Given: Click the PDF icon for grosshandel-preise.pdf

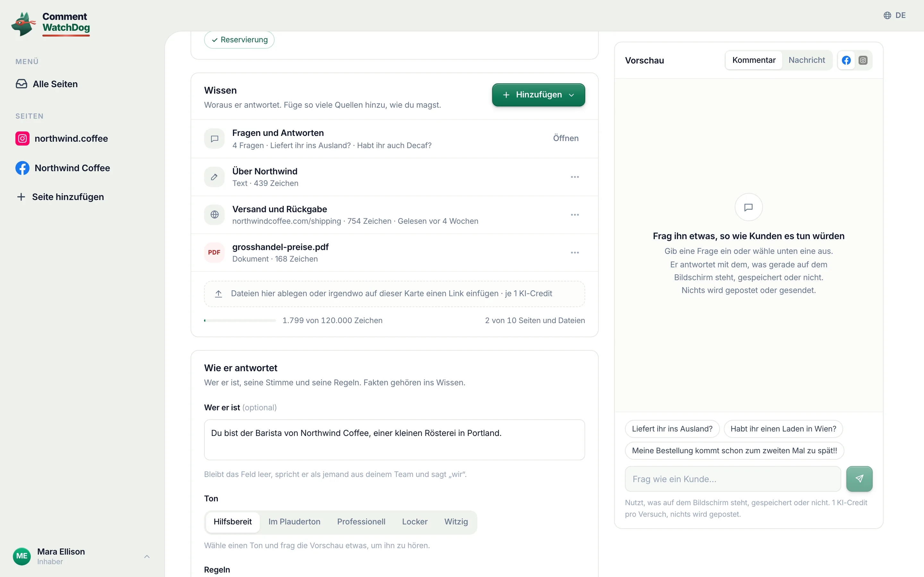Looking at the screenshot, I should pos(214,252).
